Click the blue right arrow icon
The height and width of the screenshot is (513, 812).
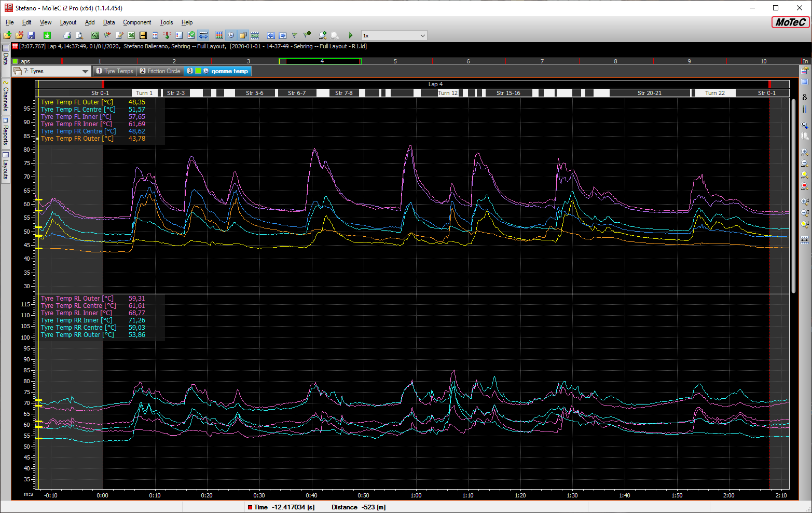pyautogui.click(x=283, y=35)
